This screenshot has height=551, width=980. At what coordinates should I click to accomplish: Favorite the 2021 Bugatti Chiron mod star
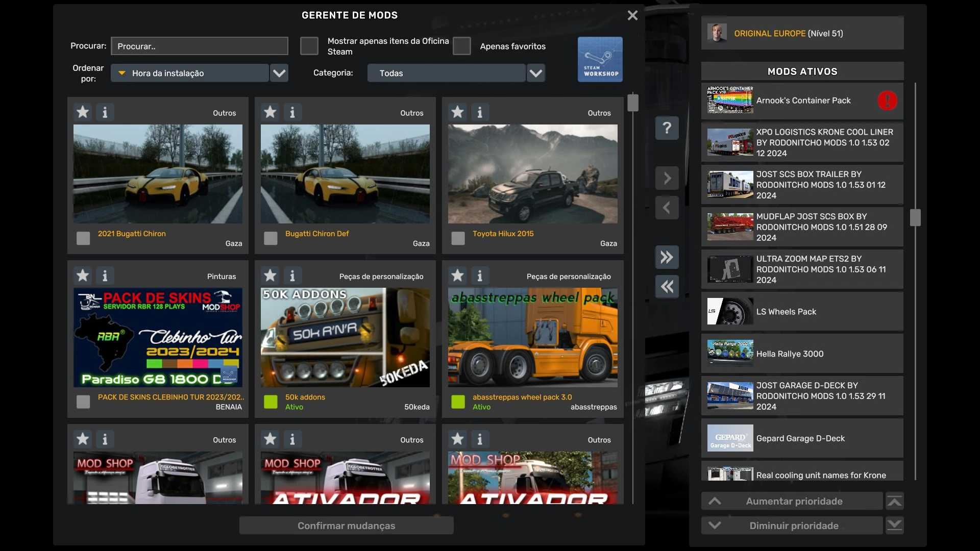pos(83,112)
